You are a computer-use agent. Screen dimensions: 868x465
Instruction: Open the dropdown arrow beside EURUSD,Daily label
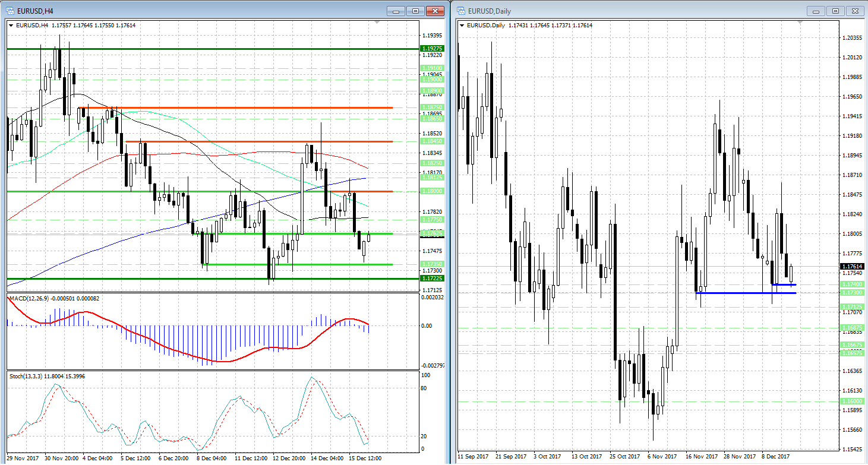click(462, 25)
